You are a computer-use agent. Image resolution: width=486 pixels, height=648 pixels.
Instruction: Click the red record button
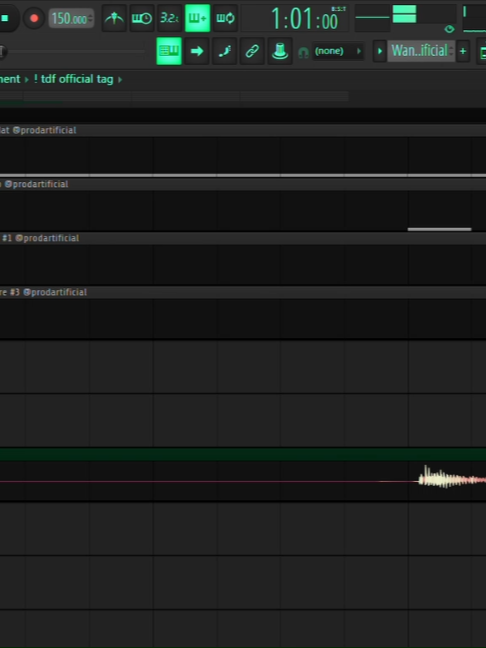coord(34,19)
